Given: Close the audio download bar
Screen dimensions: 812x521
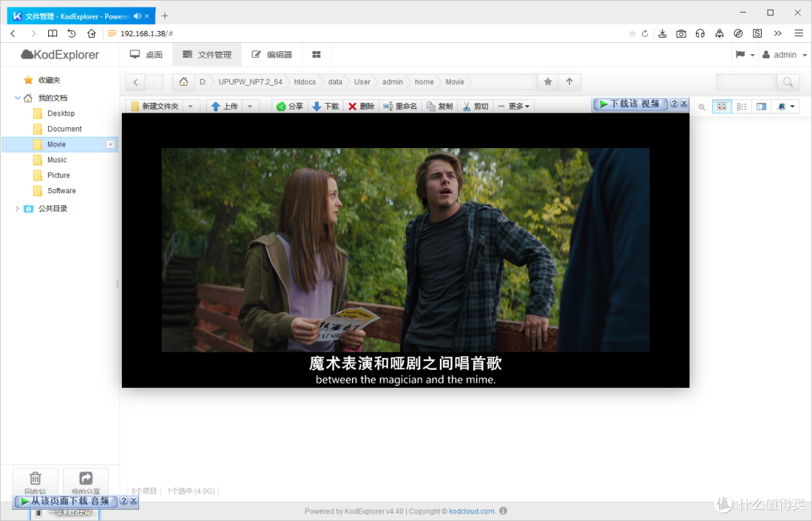Looking at the screenshot, I should click(x=134, y=501).
